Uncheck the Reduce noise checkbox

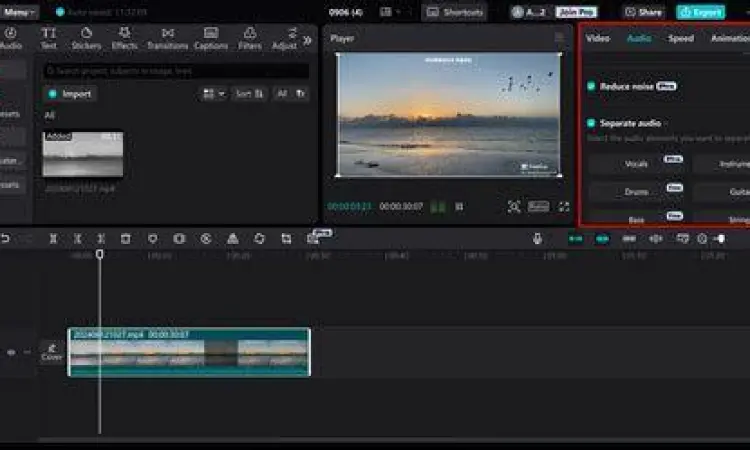pyautogui.click(x=592, y=87)
